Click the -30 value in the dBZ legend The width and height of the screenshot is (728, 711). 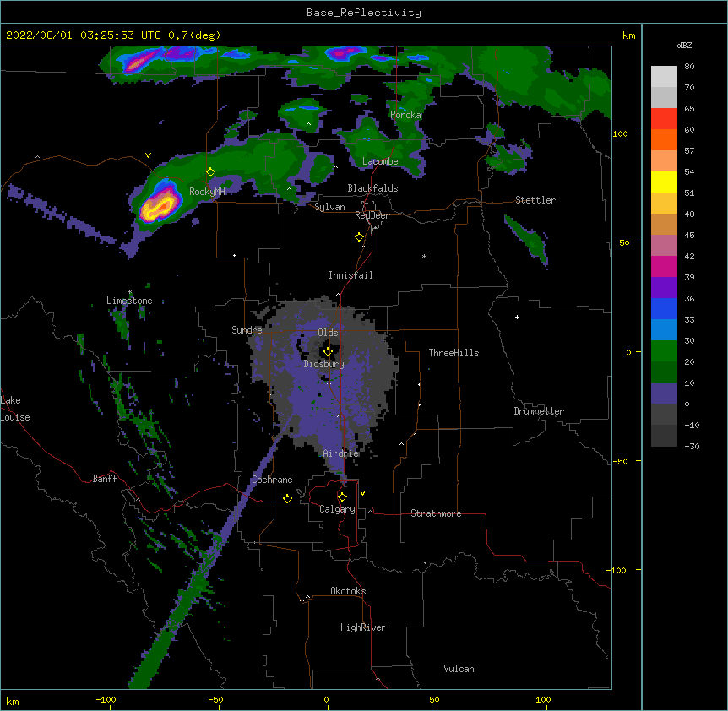pyautogui.click(x=692, y=446)
